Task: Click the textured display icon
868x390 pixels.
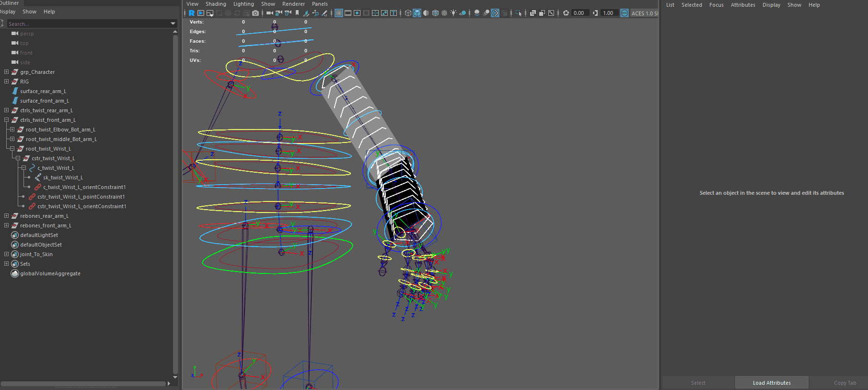Action: (444, 13)
